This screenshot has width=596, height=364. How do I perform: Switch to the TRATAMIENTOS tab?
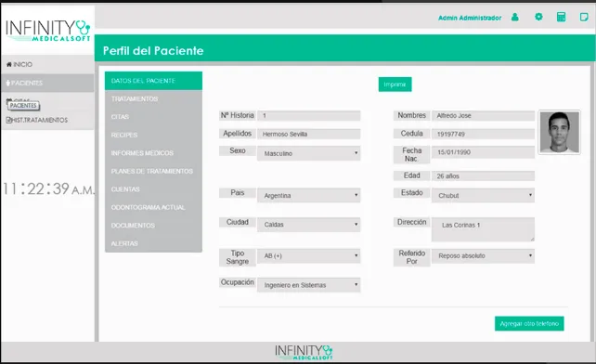click(153, 98)
